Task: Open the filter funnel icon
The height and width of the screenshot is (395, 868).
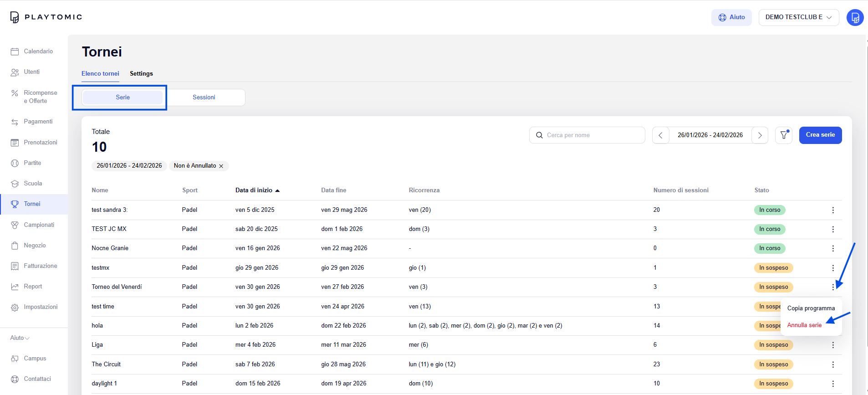Action: 783,135
